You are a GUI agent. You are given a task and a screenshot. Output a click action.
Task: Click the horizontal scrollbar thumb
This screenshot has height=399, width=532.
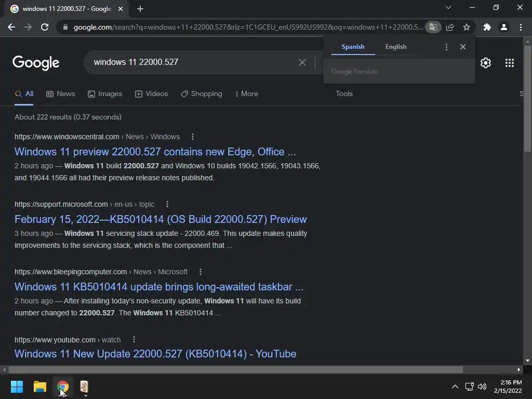click(x=236, y=369)
